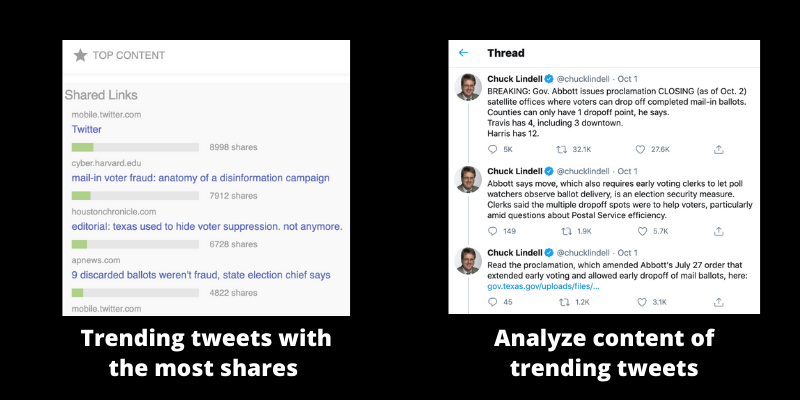Open the Houston Chronicle editorial link
This screenshot has width=800, height=400.
tap(207, 227)
